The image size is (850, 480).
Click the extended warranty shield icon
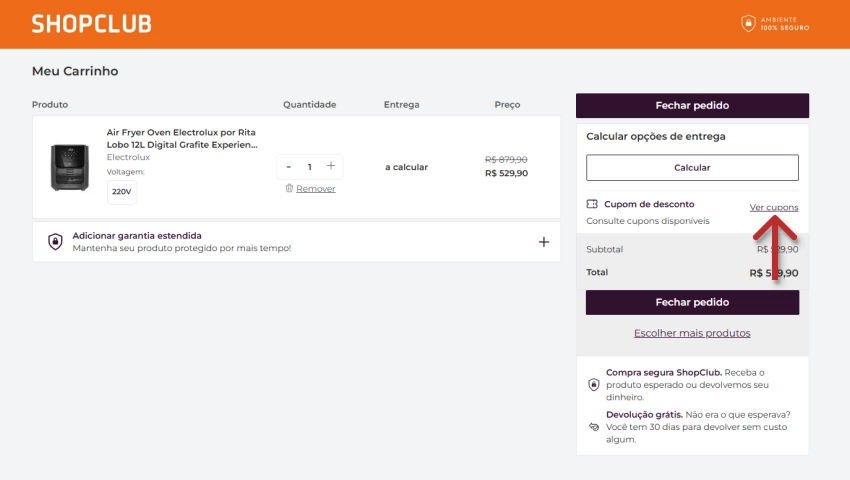pyautogui.click(x=55, y=241)
